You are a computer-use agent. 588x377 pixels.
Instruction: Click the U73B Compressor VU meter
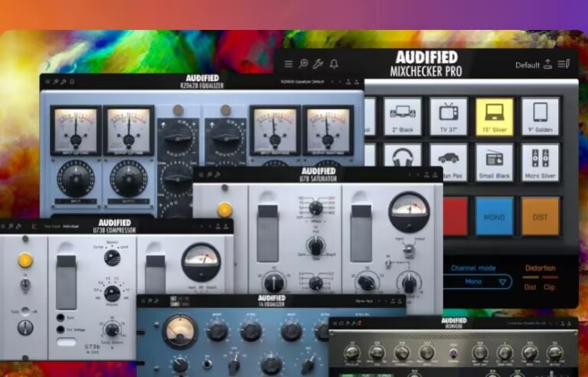tap(201, 262)
